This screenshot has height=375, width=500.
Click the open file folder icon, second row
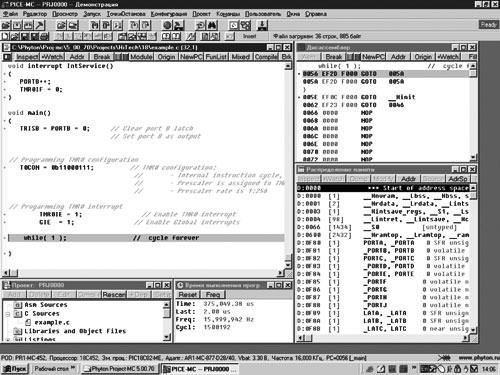click(x=15, y=36)
